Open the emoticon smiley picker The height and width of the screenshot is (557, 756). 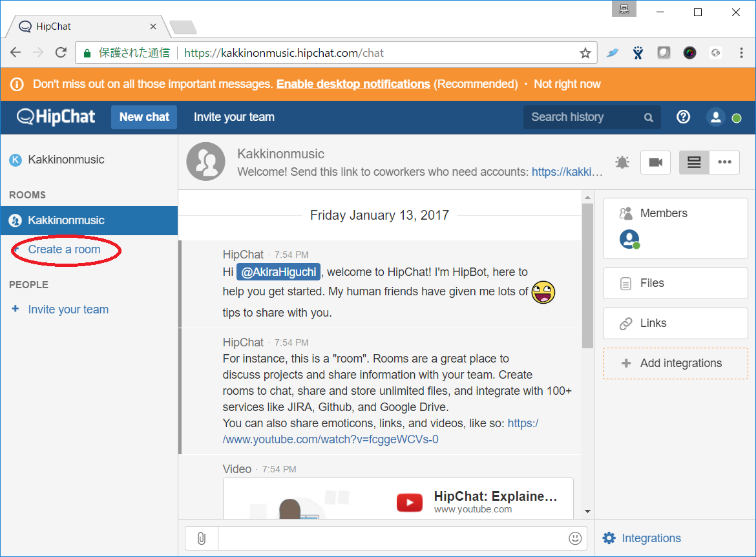[x=574, y=538]
